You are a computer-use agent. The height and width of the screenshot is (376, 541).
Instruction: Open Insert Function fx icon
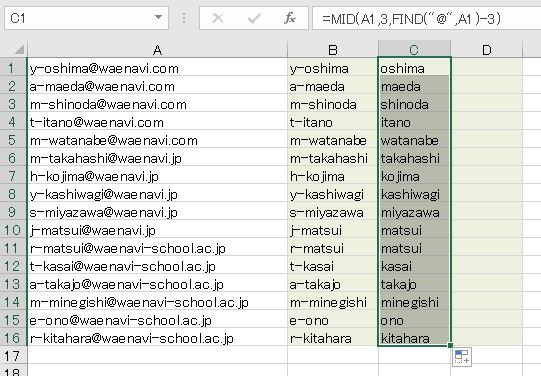pos(290,18)
